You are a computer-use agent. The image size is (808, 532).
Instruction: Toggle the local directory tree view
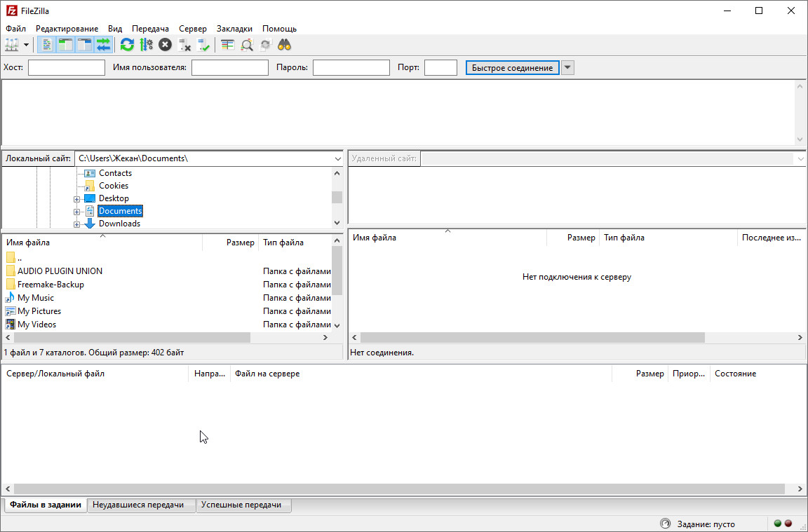[66, 45]
